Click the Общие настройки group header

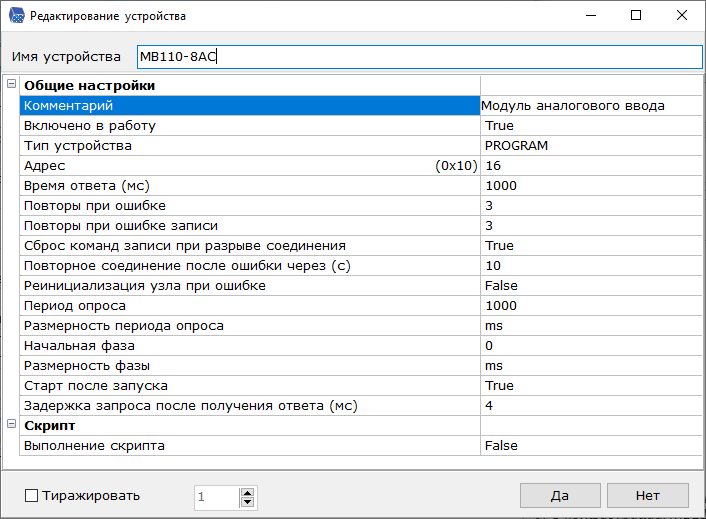point(90,86)
